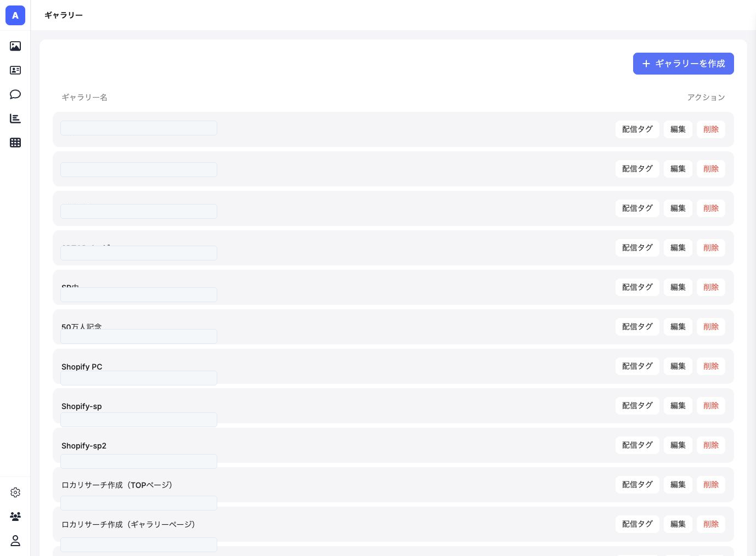This screenshot has width=756, height=556.
Task: Open the users group icon
Action: tap(15, 517)
